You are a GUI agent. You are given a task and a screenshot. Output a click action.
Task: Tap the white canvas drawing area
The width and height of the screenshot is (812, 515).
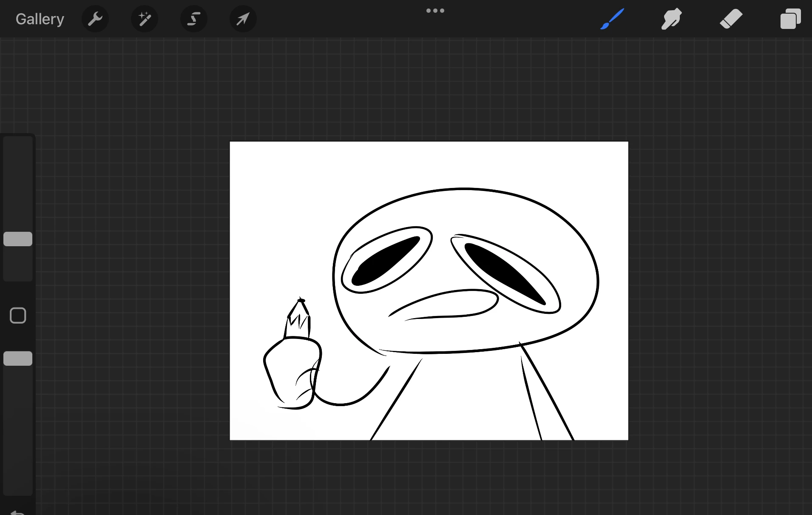click(x=429, y=290)
